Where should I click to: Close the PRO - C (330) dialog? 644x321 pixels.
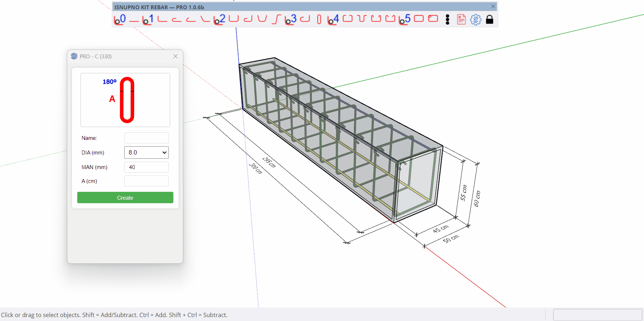(x=176, y=56)
